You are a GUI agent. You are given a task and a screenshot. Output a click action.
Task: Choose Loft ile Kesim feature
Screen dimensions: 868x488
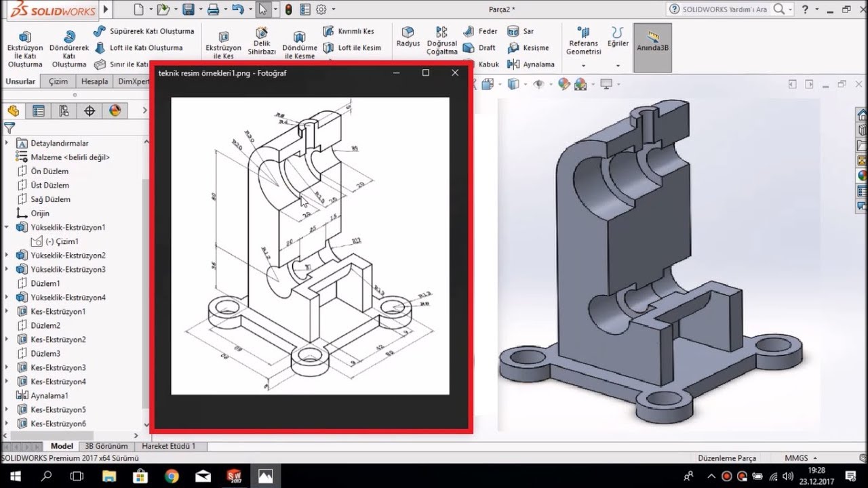click(x=352, y=48)
